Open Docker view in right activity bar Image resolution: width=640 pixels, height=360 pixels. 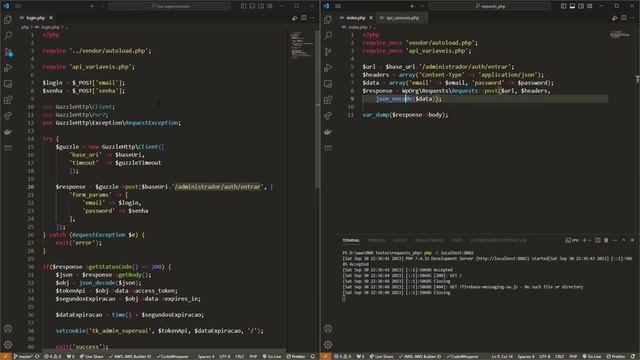pyautogui.click(x=328, y=132)
